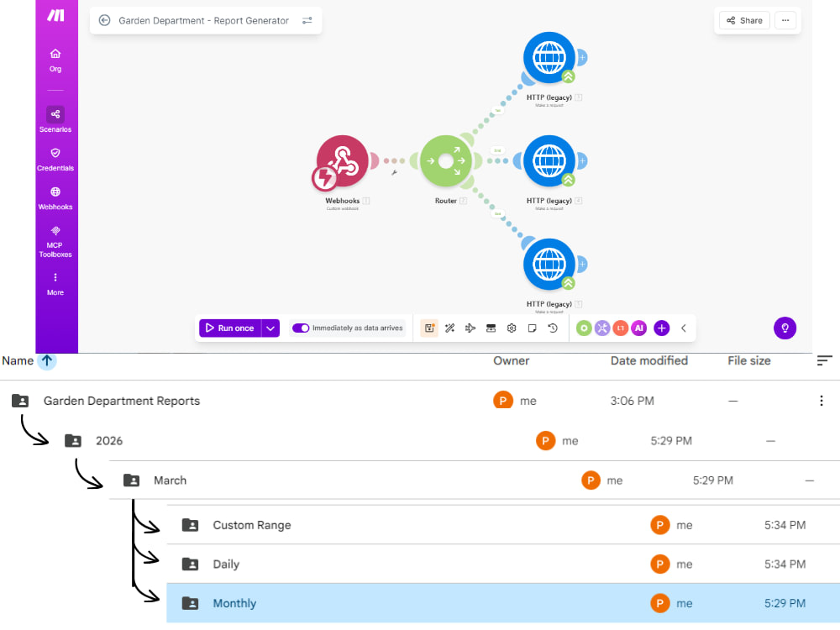840x630 pixels.
Task: Open the wrench filter between Webhooks and Router
Action: pos(394,172)
